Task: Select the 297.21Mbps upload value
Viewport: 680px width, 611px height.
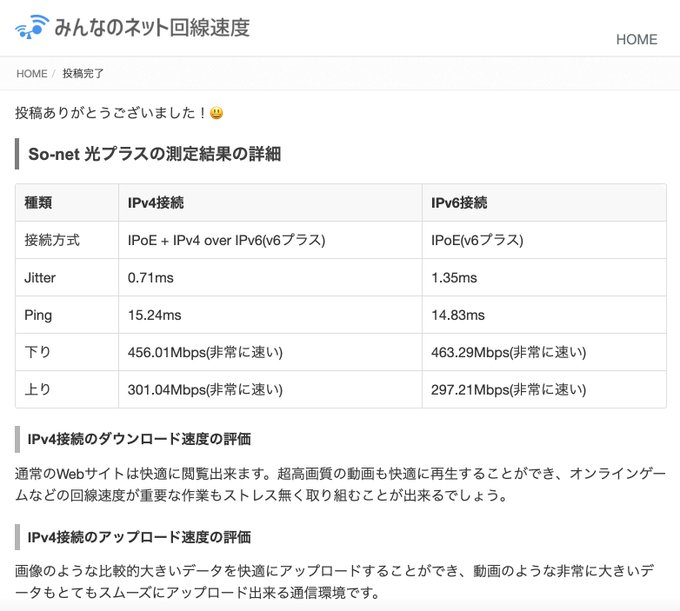Action: tap(508, 390)
